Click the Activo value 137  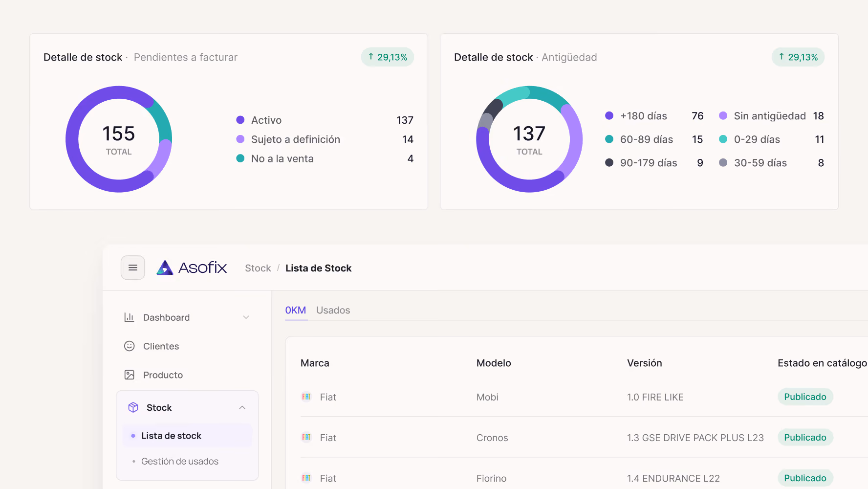405,120
